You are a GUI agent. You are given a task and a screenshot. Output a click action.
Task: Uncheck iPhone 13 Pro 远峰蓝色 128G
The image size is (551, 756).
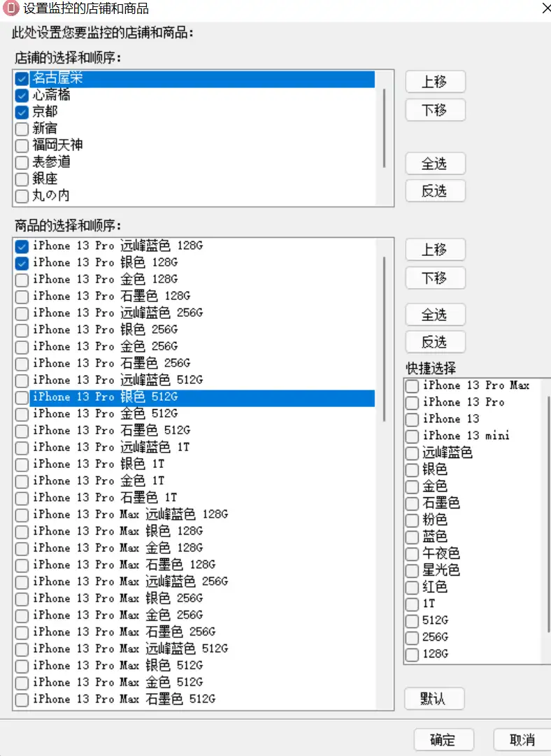(x=22, y=246)
